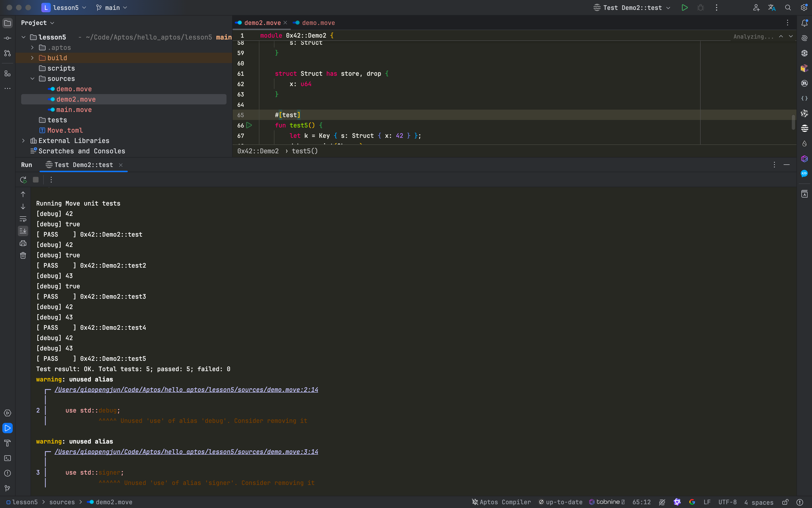Image resolution: width=812 pixels, height=508 pixels.
Task: Expand the build folder
Action: tap(33, 58)
